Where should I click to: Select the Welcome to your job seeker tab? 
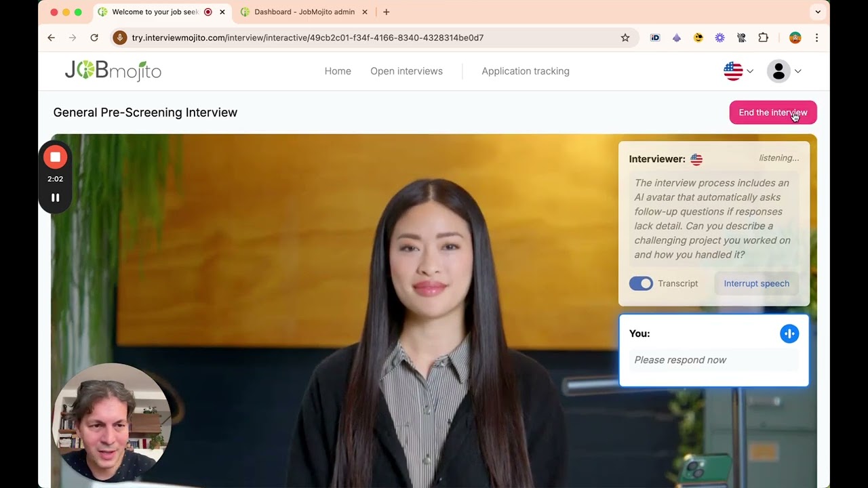[155, 12]
